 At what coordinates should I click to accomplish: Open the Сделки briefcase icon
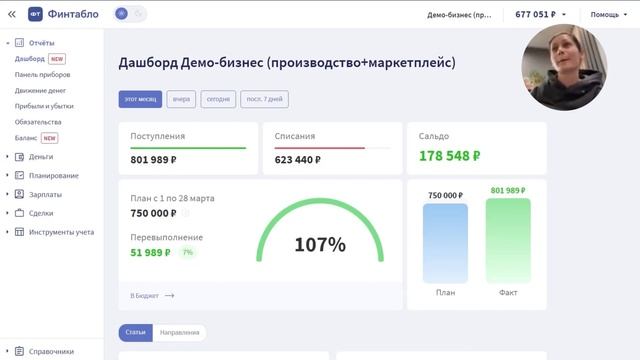tap(19, 213)
